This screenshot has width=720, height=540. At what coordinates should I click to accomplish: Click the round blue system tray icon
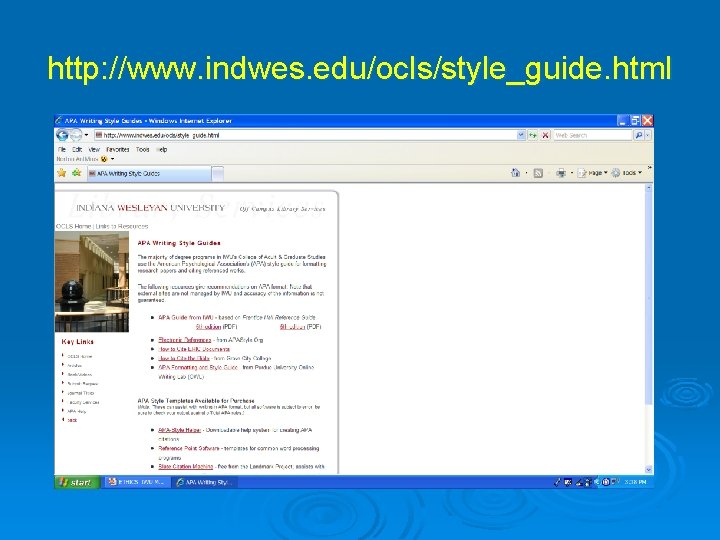click(x=605, y=482)
